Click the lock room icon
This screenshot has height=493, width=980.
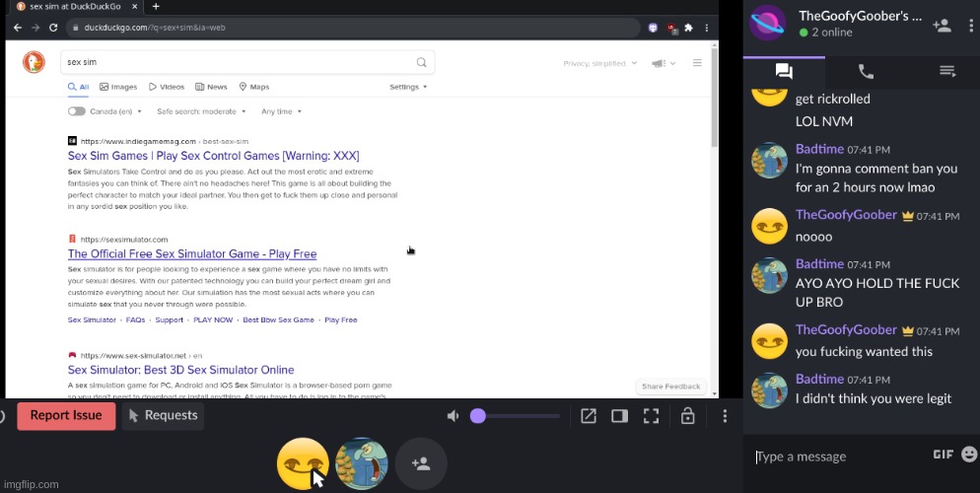coord(687,415)
